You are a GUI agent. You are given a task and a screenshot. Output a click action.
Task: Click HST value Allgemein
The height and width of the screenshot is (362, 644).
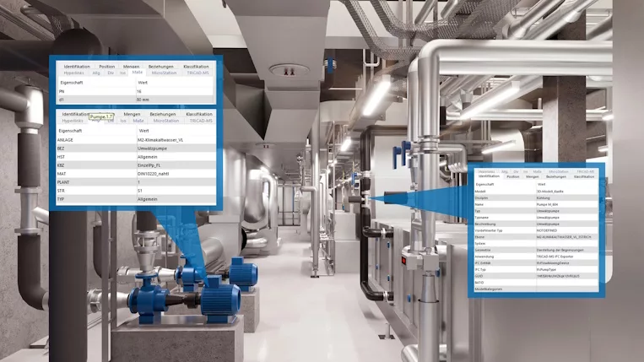(x=147, y=157)
